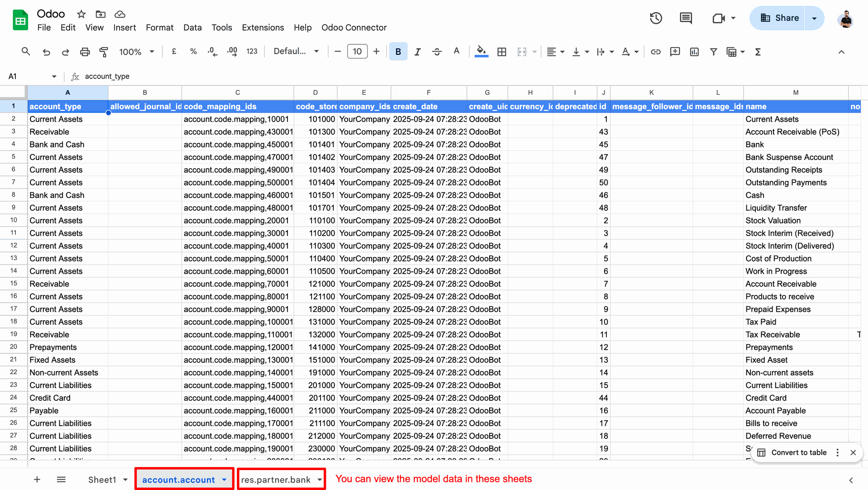Click the paint format roller icon
The height and width of the screenshot is (490, 868).
(x=104, y=52)
